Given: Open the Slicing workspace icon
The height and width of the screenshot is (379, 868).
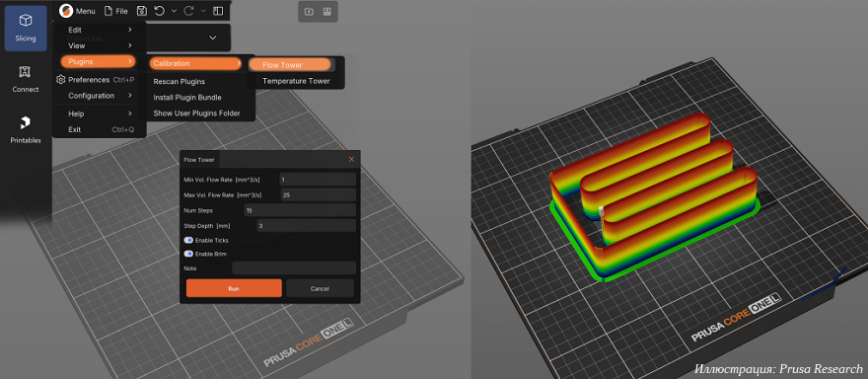Looking at the screenshot, I should click(x=26, y=29).
